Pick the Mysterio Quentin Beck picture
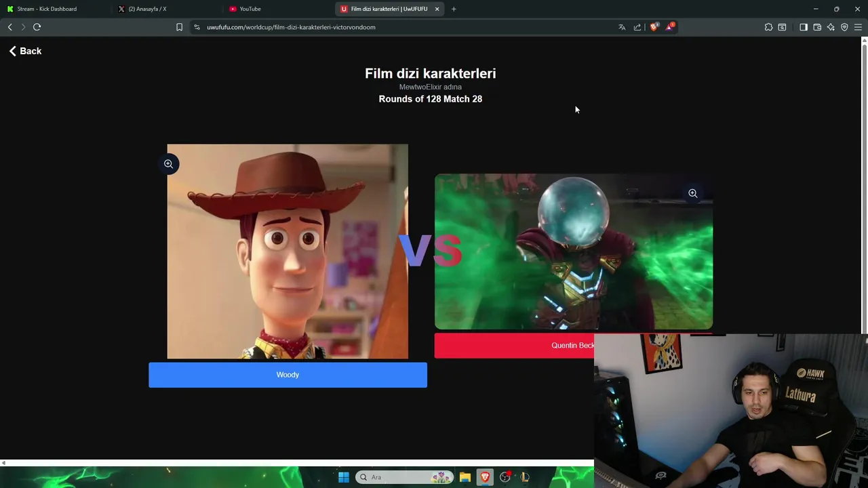Viewport: 868px width, 488px height. click(x=574, y=251)
